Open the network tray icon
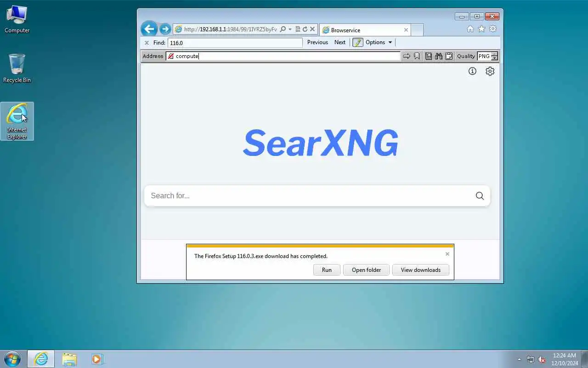The height and width of the screenshot is (368, 588). point(531,359)
